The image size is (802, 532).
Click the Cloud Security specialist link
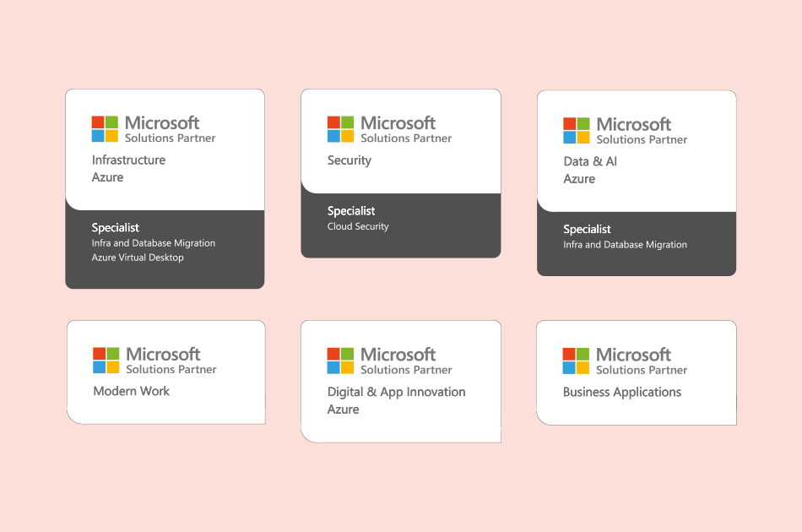click(x=360, y=226)
